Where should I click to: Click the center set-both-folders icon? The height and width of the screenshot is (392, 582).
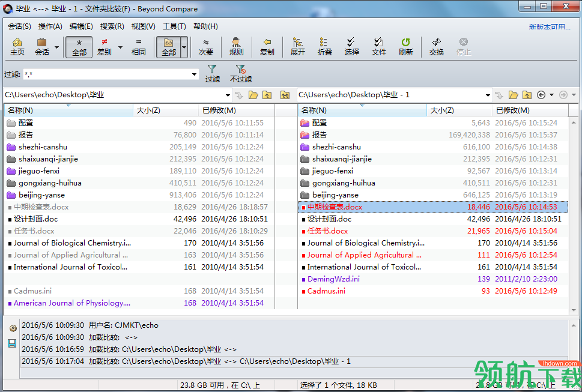[285, 95]
